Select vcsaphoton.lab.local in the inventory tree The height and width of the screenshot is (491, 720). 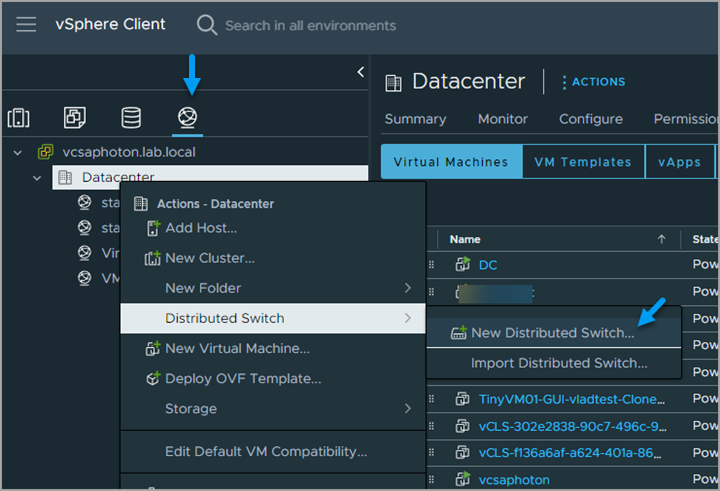[x=129, y=152]
